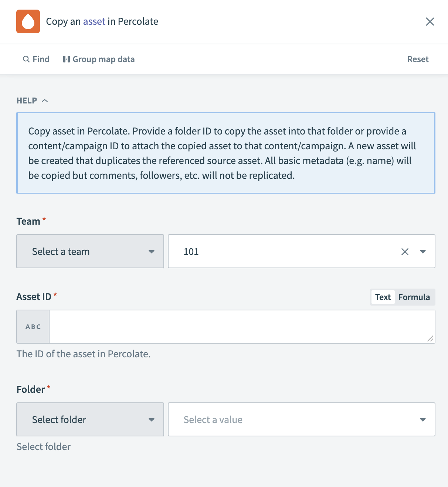Click the asset link in the title

tap(94, 21)
